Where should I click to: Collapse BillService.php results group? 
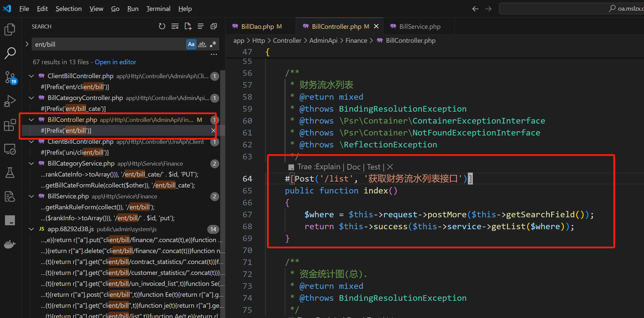pyautogui.click(x=31, y=196)
